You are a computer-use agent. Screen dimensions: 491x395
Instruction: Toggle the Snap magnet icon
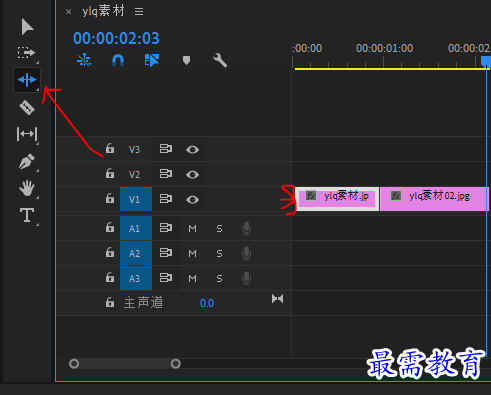pos(118,60)
